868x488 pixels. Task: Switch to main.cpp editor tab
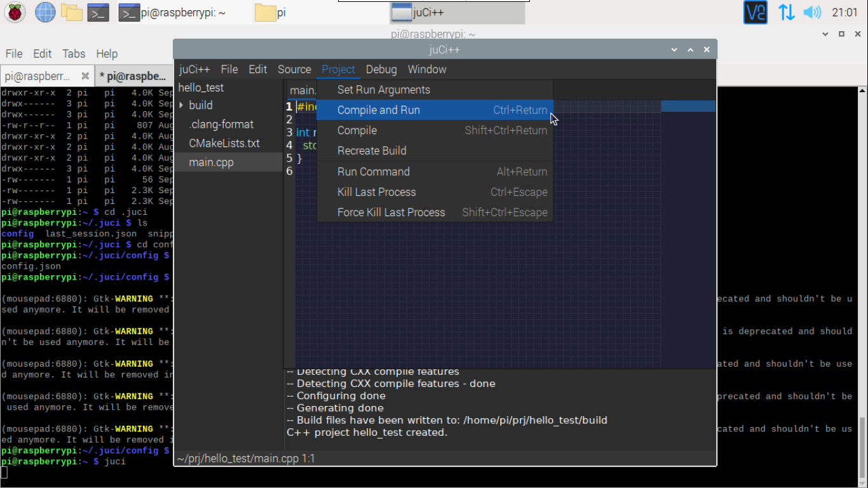[302, 90]
